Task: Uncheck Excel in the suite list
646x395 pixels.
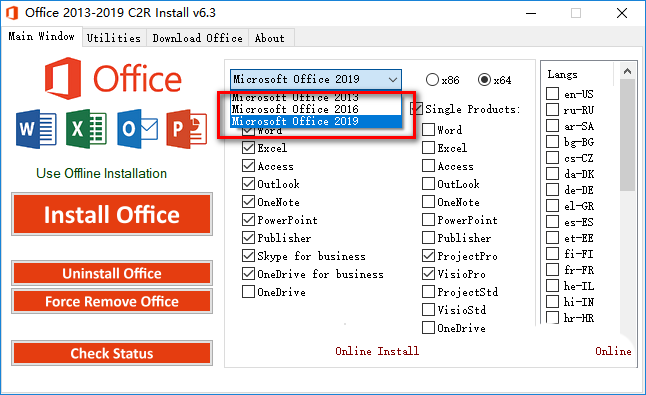Action: point(248,147)
